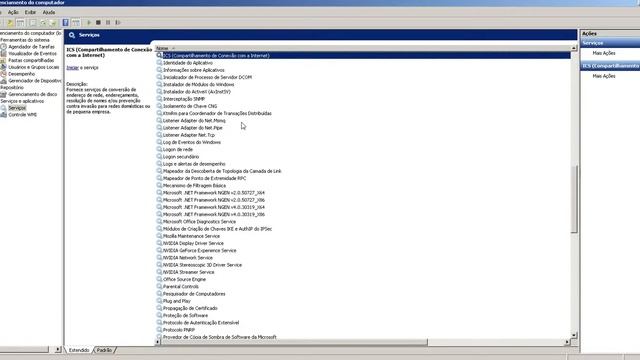Viewport: 640px width, 360px height.
Task: Click services list scroll up arrow
Action: (574, 48)
